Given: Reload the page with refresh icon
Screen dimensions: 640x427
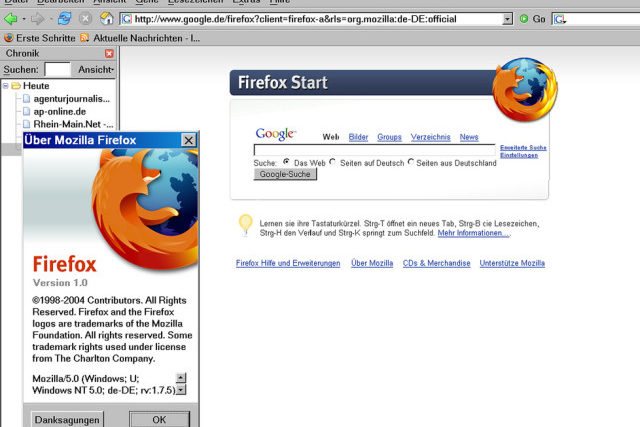Looking at the screenshot, I should 64,19.
